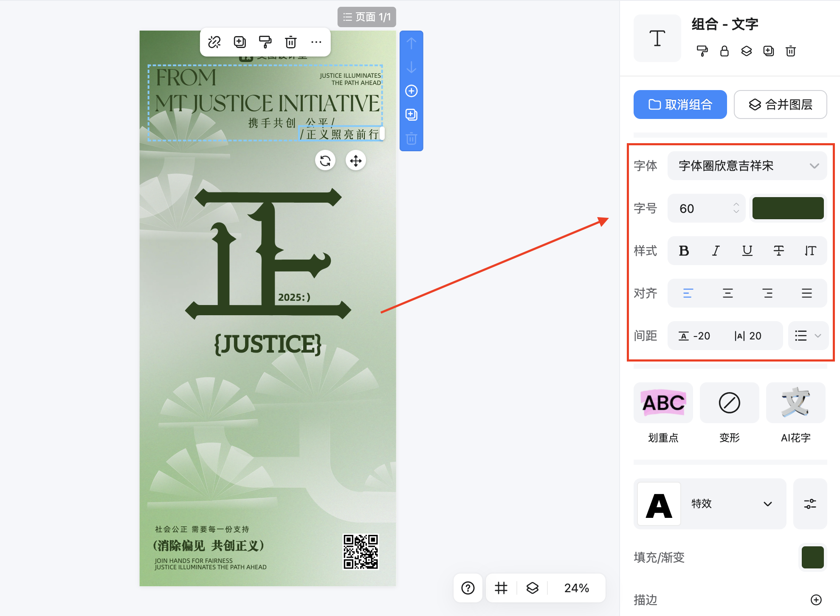Click the format painter in floating toolbar
Viewport: 840px width, 616px height.
pos(265,42)
